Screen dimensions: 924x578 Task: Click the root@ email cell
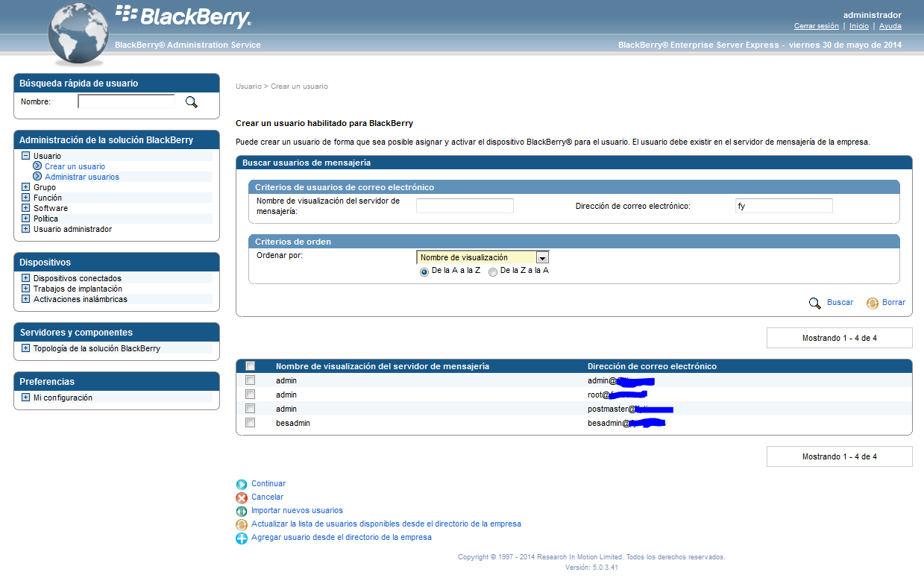pyautogui.click(x=617, y=395)
